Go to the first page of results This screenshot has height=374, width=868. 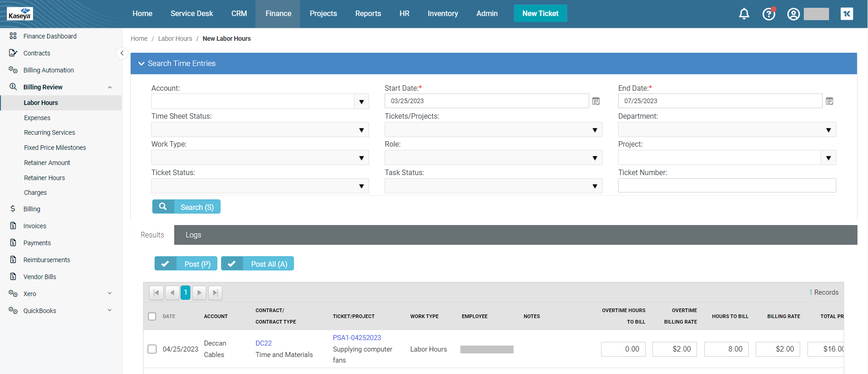pos(156,292)
